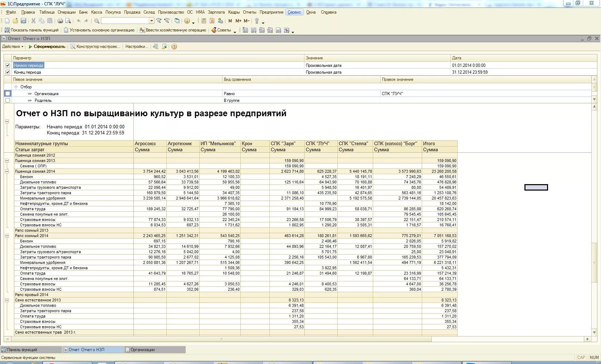Click the Find next icon

pos(159,21)
